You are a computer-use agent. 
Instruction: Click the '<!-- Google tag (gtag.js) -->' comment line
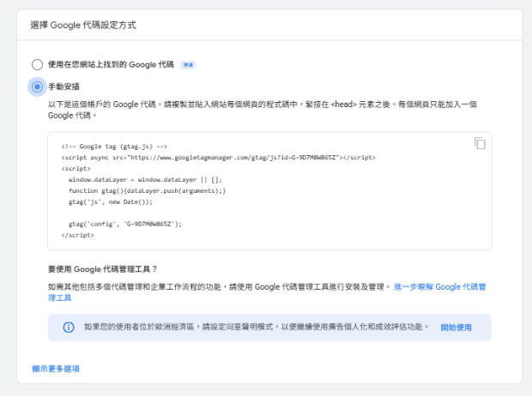point(114,147)
